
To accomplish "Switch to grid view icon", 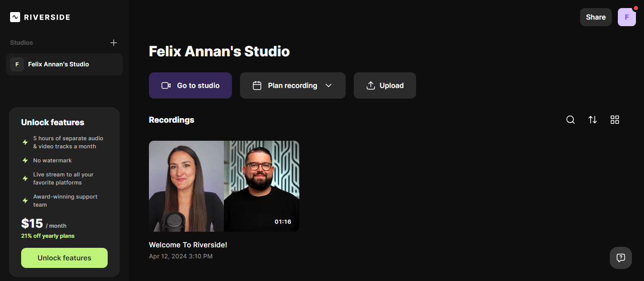I will pos(615,120).
